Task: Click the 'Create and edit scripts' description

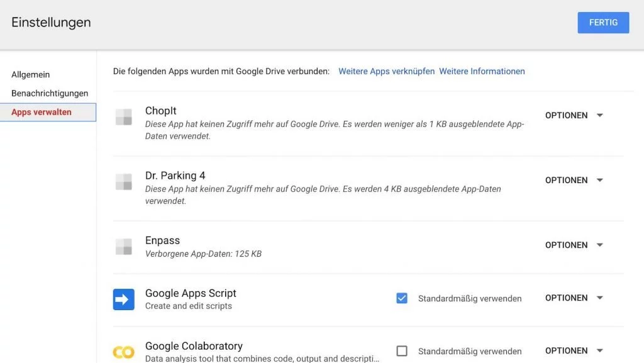Action: (x=189, y=306)
